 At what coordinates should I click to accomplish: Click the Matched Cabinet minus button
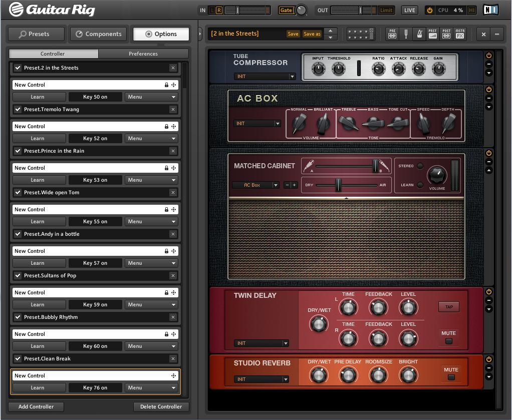point(287,185)
